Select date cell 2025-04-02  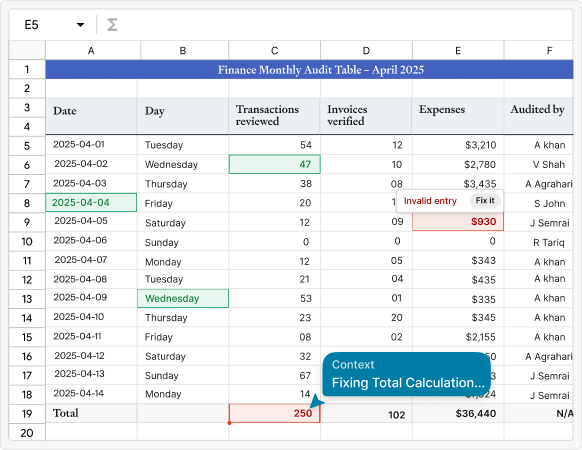(x=91, y=164)
